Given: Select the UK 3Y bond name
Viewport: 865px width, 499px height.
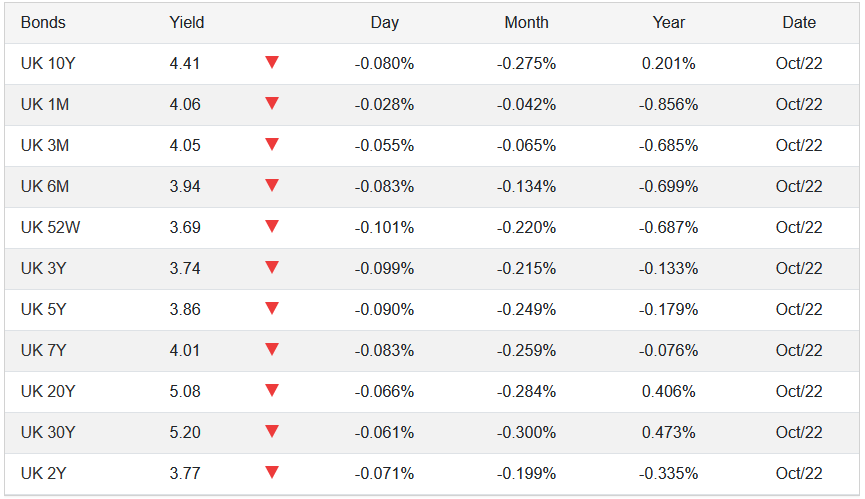Looking at the screenshot, I should [44, 268].
